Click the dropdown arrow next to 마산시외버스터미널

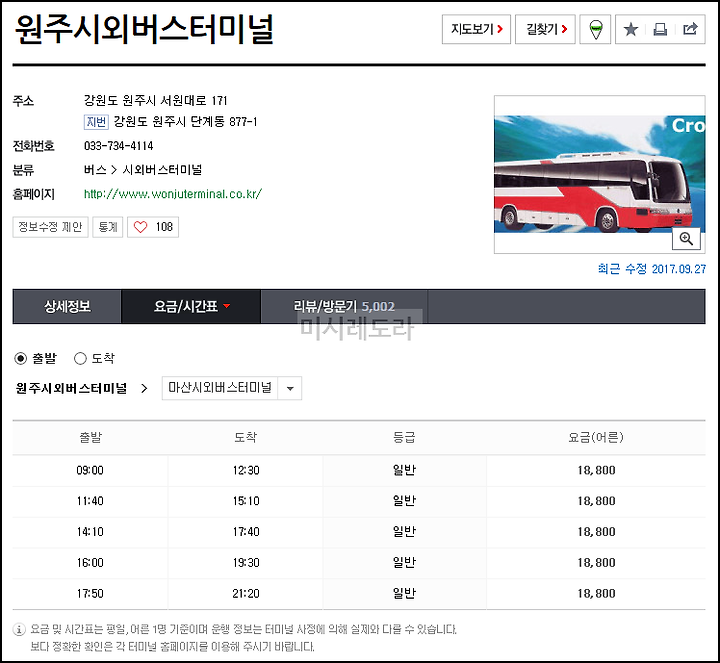(290, 388)
